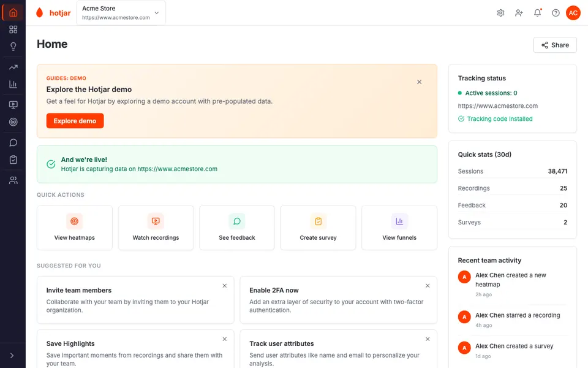This screenshot has width=588, height=368.
Task: Open the notifications bell
Action: [537, 13]
